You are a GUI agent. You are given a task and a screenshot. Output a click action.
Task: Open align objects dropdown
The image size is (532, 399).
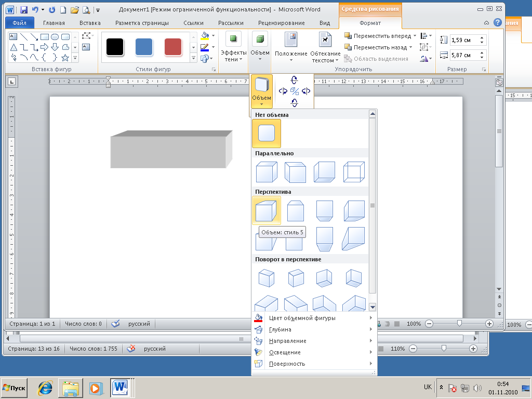[x=426, y=36]
